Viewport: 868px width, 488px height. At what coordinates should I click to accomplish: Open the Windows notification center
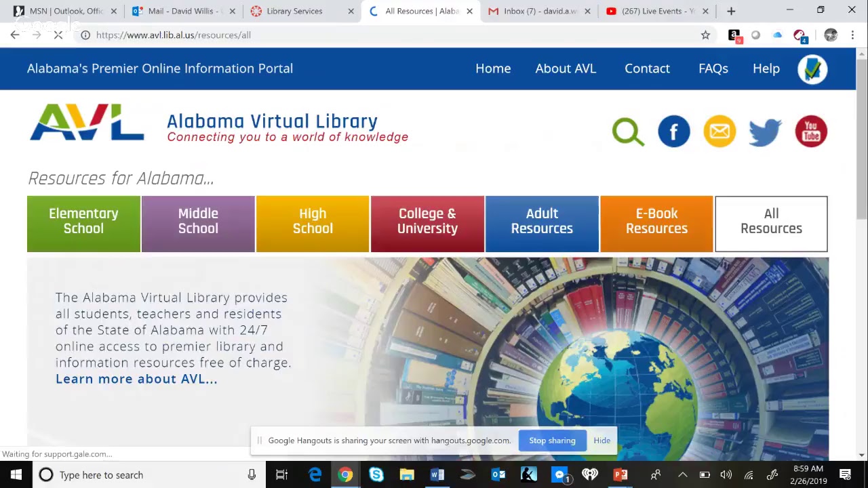tap(846, 474)
